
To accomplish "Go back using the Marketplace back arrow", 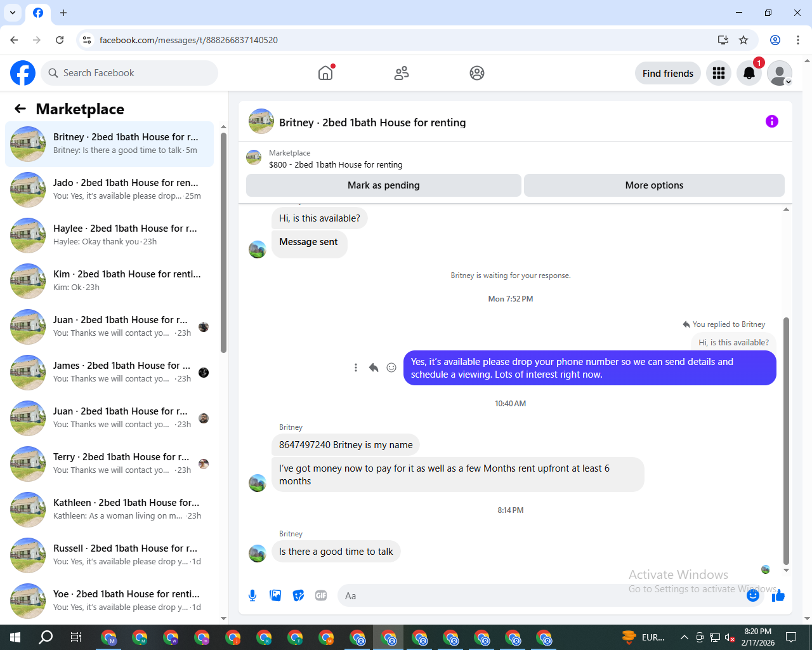I will point(20,109).
